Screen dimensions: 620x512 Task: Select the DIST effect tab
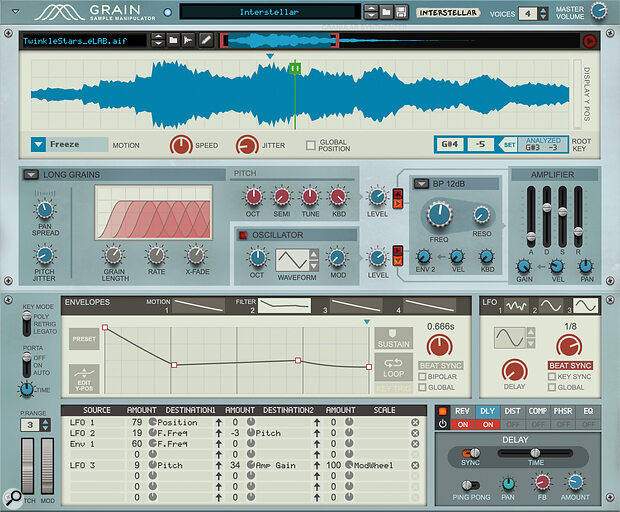[x=512, y=411]
